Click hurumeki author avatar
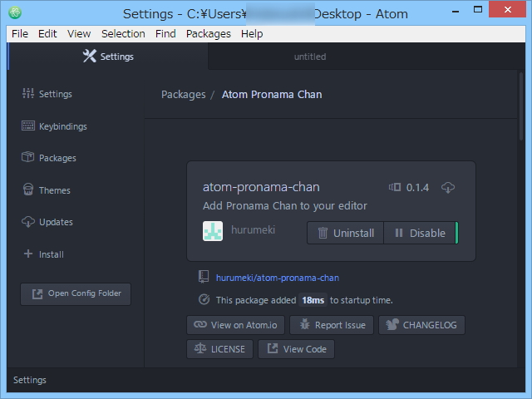 (213, 231)
